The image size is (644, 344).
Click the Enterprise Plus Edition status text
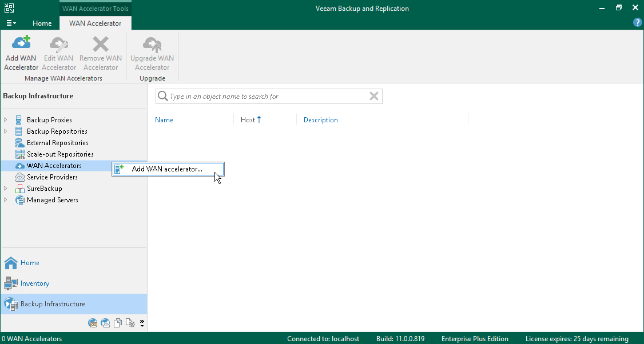coord(475,339)
